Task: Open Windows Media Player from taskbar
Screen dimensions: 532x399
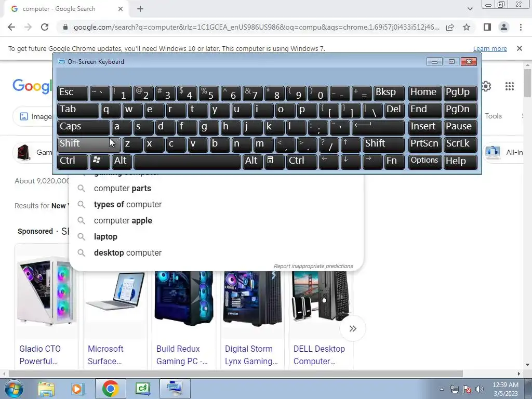Action: point(77,389)
